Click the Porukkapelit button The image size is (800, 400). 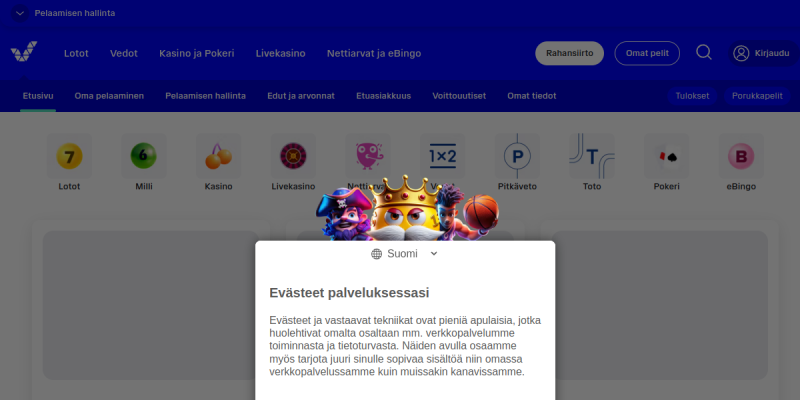coord(757,96)
